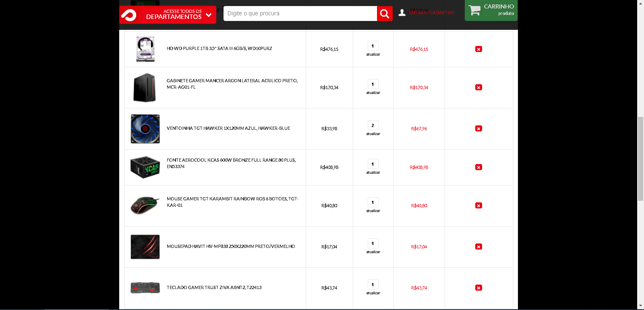This screenshot has width=644, height=310.
Task: Click atualizar under HD WD Purple quantity
Action: point(373,54)
